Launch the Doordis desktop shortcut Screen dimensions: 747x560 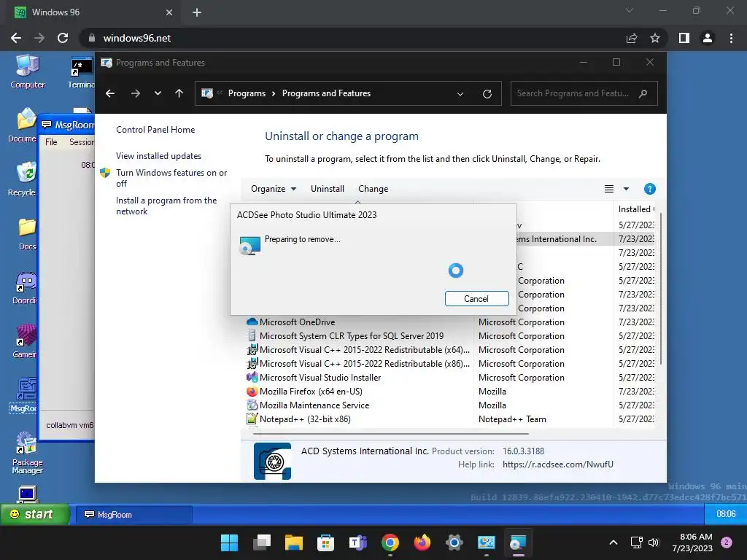(25, 287)
